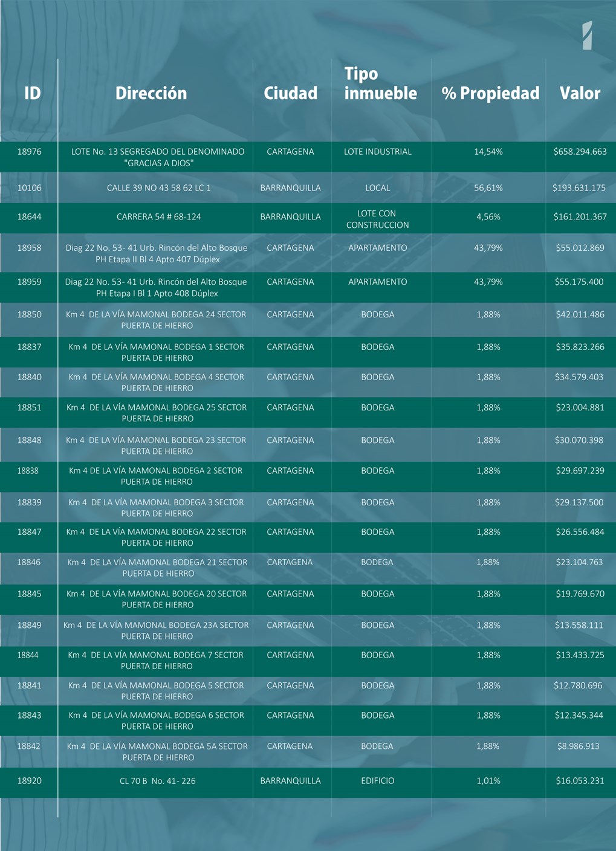Viewport: 616px width, 851px height.
Task: Select ID cell 18838
Action: point(28,470)
